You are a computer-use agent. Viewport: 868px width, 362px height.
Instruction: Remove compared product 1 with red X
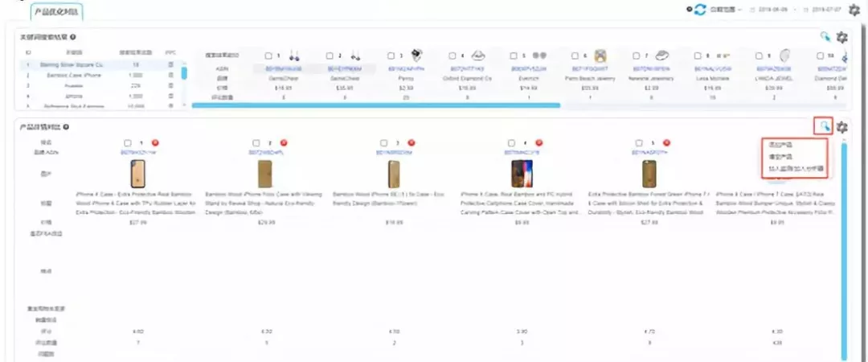tap(156, 142)
